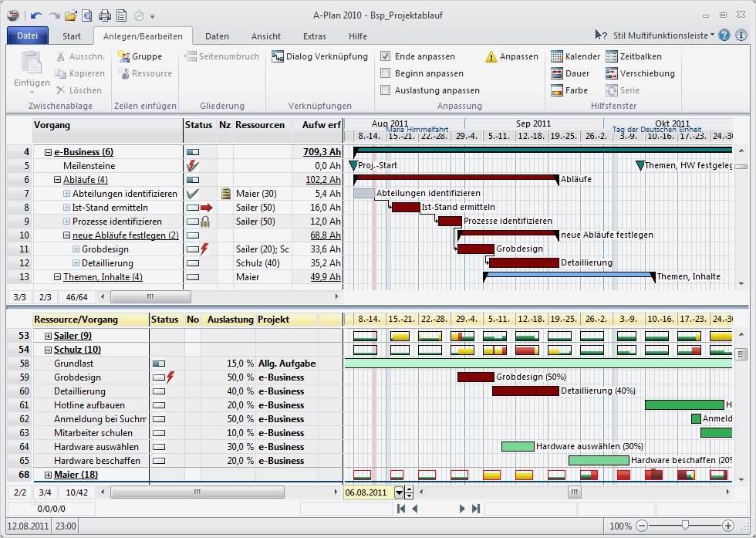Open the Farbe color window

557,90
